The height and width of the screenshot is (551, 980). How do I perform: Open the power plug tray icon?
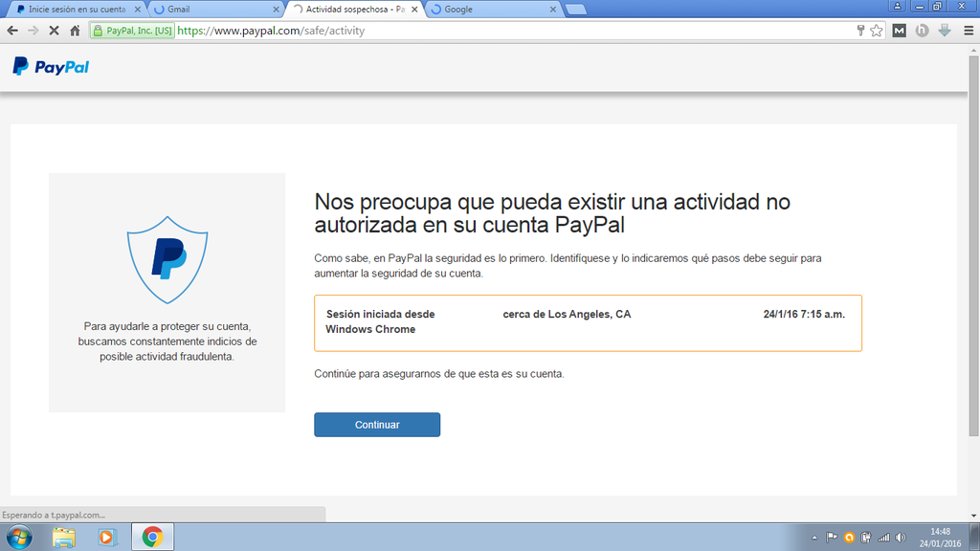click(865, 538)
